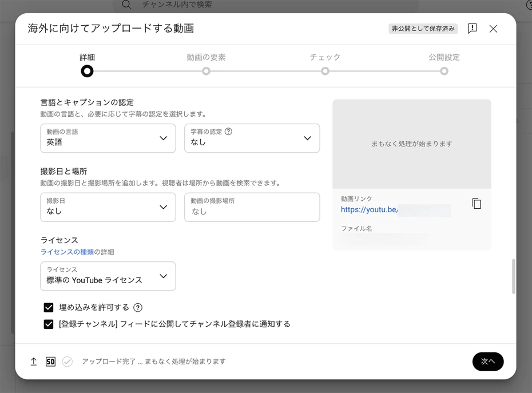Open ライセンスの種類 link

pyautogui.click(x=67, y=252)
